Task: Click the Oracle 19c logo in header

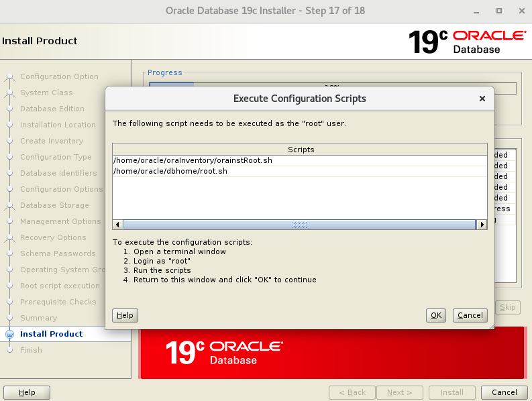Action: point(468,42)
